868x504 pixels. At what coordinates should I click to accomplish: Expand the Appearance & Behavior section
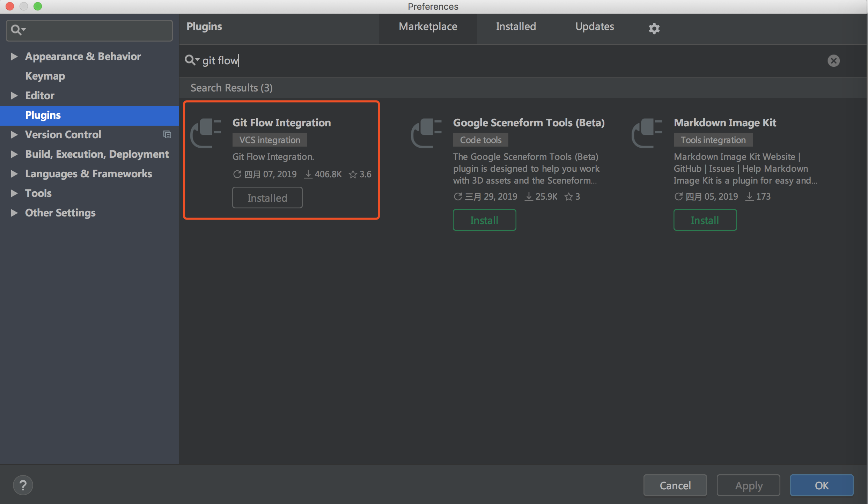14,56
